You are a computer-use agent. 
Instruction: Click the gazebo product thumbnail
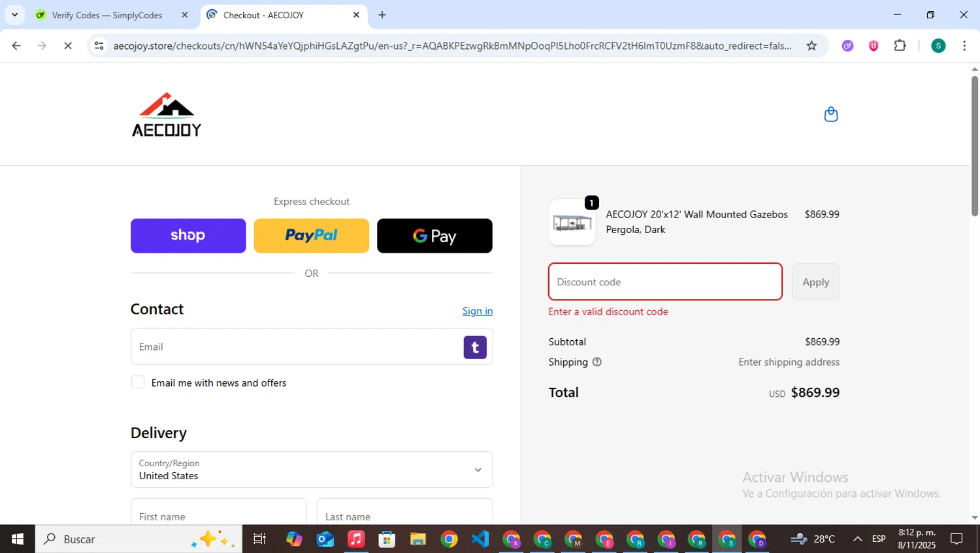(x=572, y=222)
